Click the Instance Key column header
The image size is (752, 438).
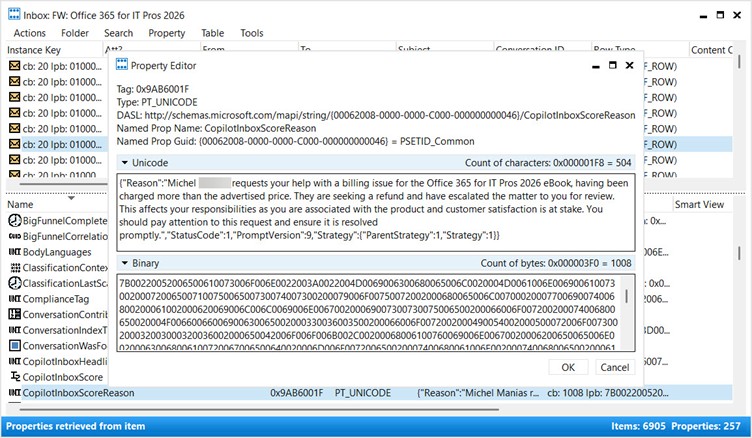point(34,50)
